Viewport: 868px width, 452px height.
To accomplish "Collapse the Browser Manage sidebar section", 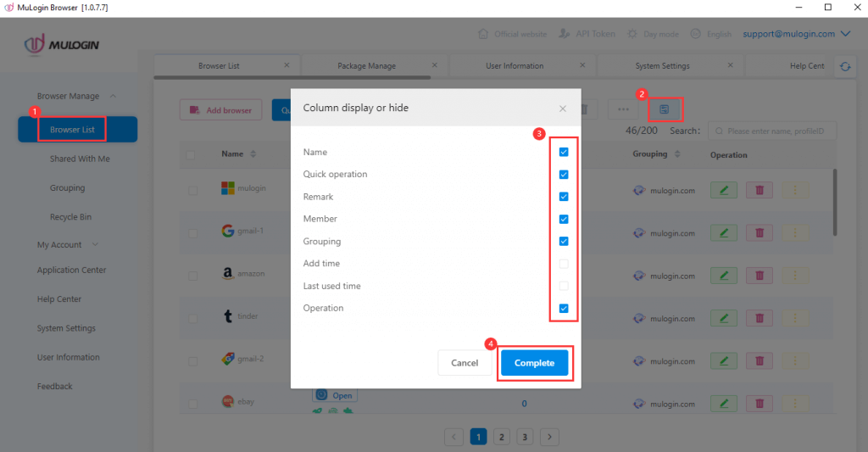I will [x=113, y=96].
